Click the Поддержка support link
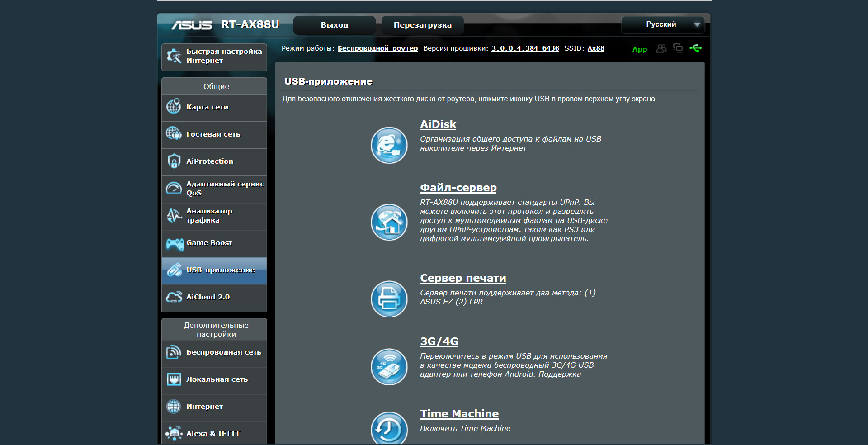Screen dimensions: 868x445 (559, 374)
